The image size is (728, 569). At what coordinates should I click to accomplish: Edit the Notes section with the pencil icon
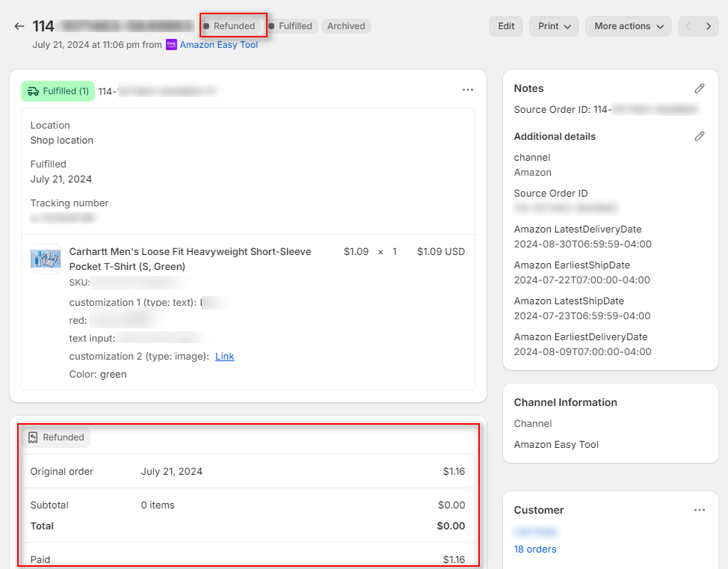coord(700,88)
